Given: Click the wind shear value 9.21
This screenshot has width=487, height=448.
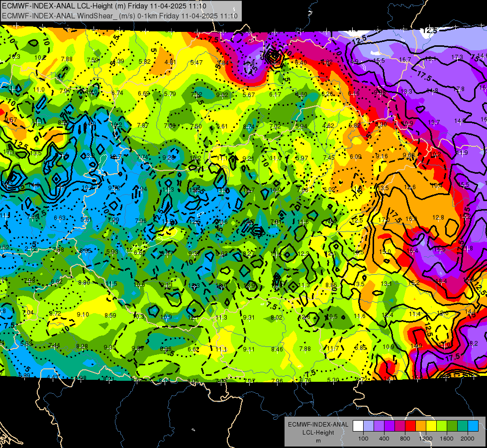Looking at the screenshot, I should tap(248, 159).
